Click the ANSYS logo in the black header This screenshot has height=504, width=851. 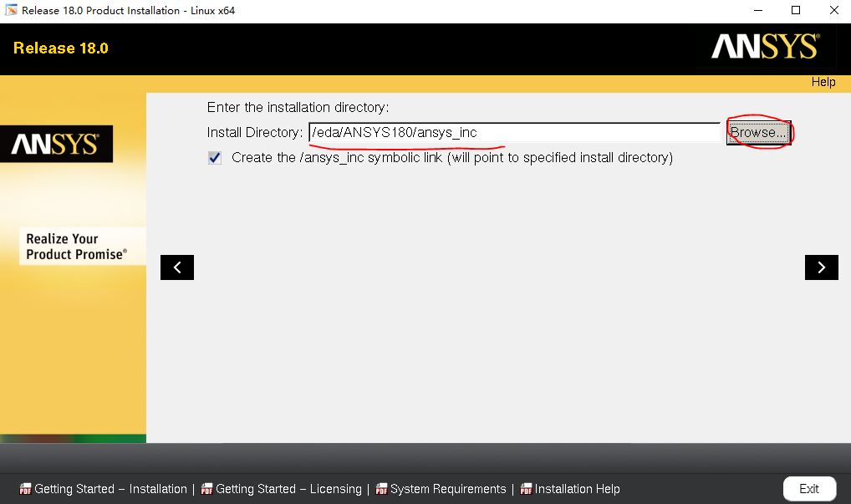[x=765, y=47]
